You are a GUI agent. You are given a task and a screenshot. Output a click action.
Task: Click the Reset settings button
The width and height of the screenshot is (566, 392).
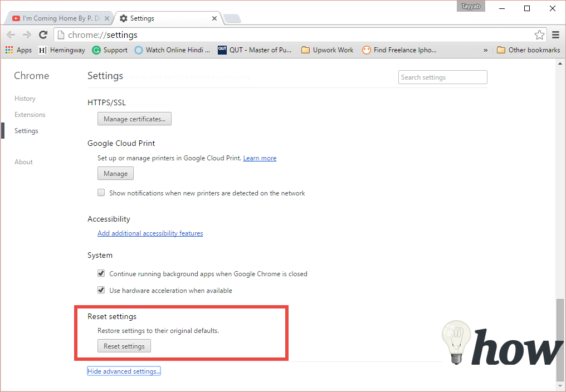click(x=124, y=346)
